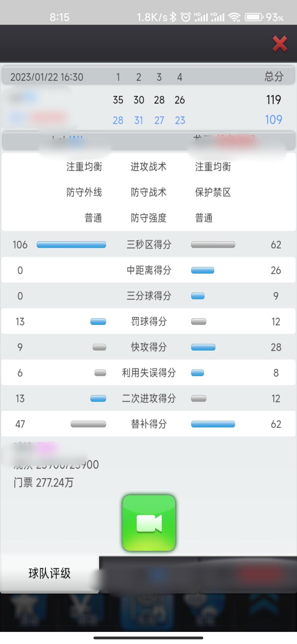Tap the Wi-Fi status bar icon

point(235,17)
